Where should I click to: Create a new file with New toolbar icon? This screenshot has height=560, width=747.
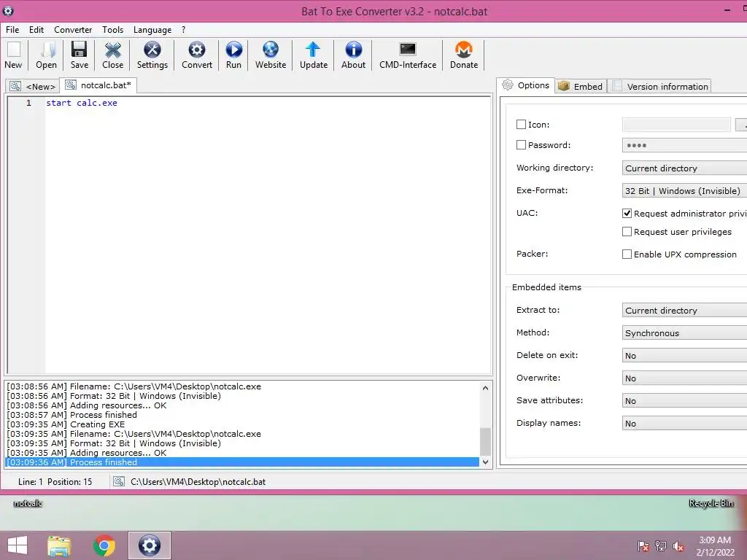click(13, 55)
